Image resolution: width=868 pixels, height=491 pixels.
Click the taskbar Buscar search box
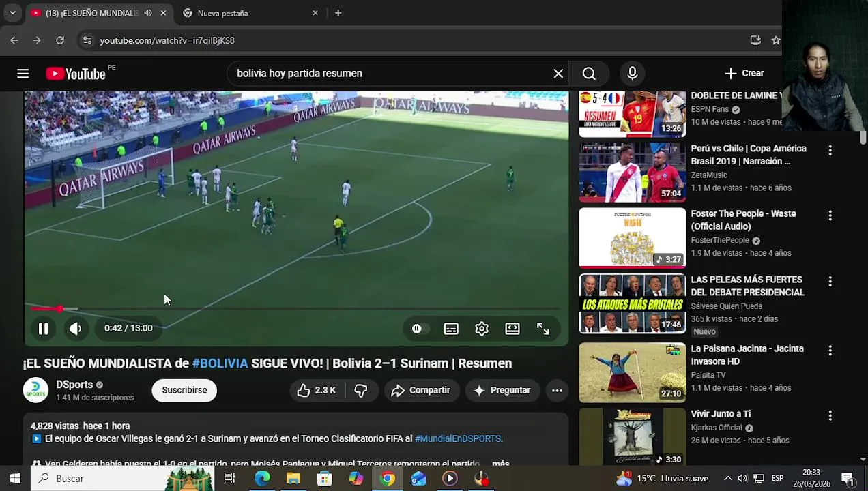(122, 479)
